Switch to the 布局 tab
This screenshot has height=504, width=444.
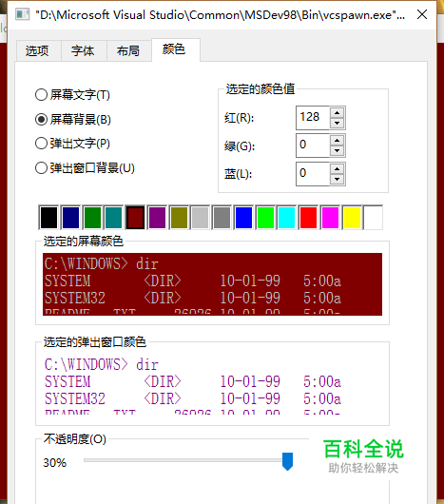[x=129, y=50]
